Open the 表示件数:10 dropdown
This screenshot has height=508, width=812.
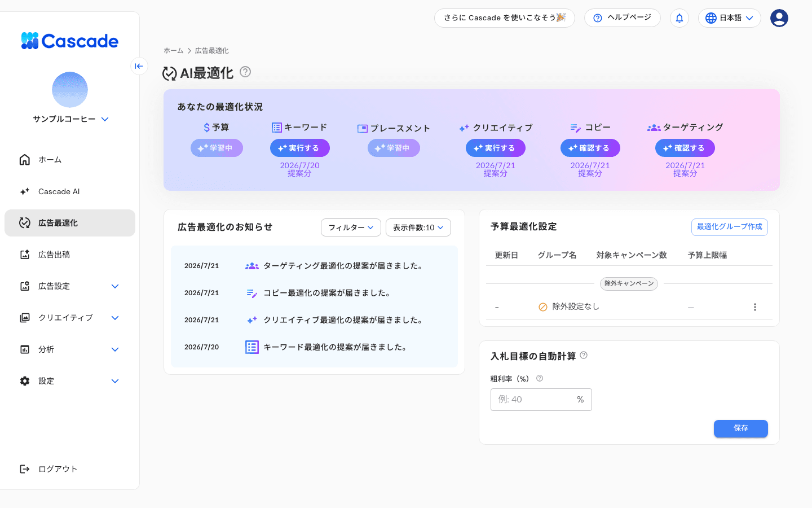tap(418, 227)
